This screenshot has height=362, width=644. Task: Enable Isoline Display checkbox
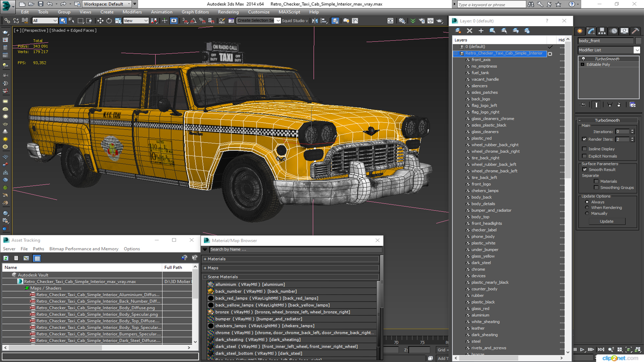tap(584, 149)
